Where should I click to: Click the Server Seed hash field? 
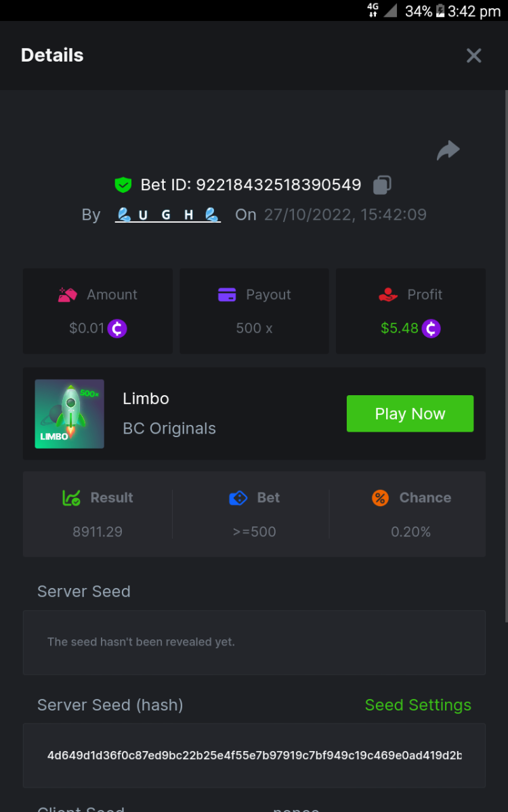[254, 755]
